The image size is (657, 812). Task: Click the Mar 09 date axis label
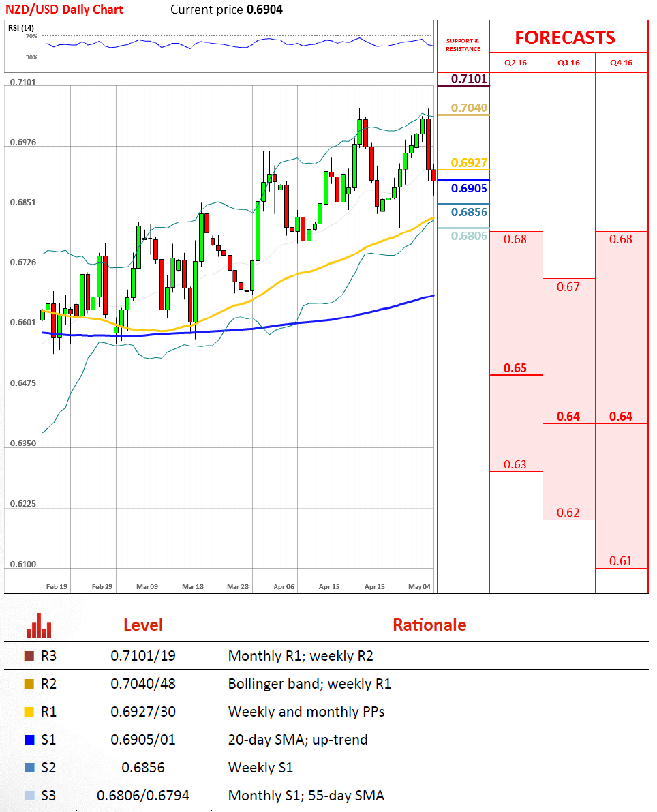click(x=147, y=587)
